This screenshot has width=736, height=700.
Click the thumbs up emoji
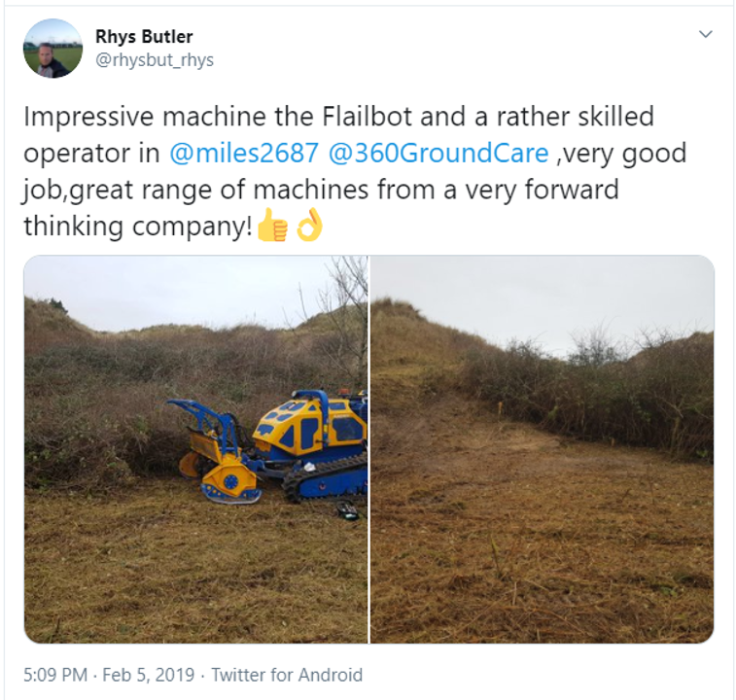(x=272, y=226)
